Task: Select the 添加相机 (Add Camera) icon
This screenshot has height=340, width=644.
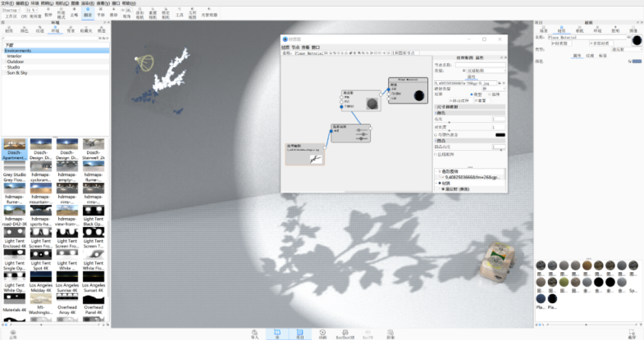Action: [139, 12]
